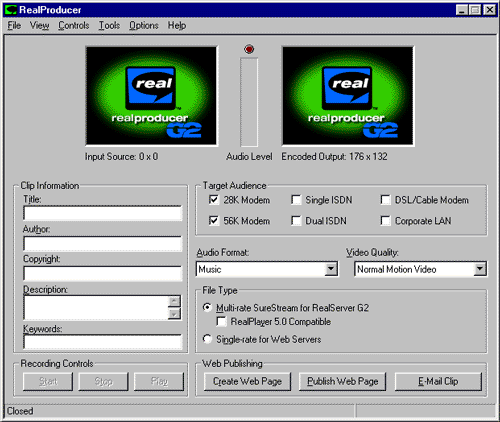
Task: Open the Controls menu
Action: tap(74, 25)
